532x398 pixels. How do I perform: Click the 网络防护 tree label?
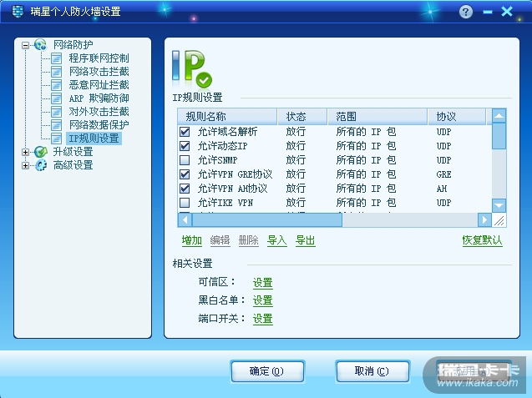click(73, 45)
